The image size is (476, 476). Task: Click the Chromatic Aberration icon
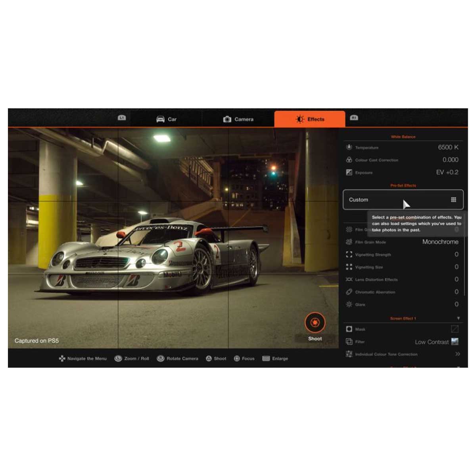coord(349,292)
